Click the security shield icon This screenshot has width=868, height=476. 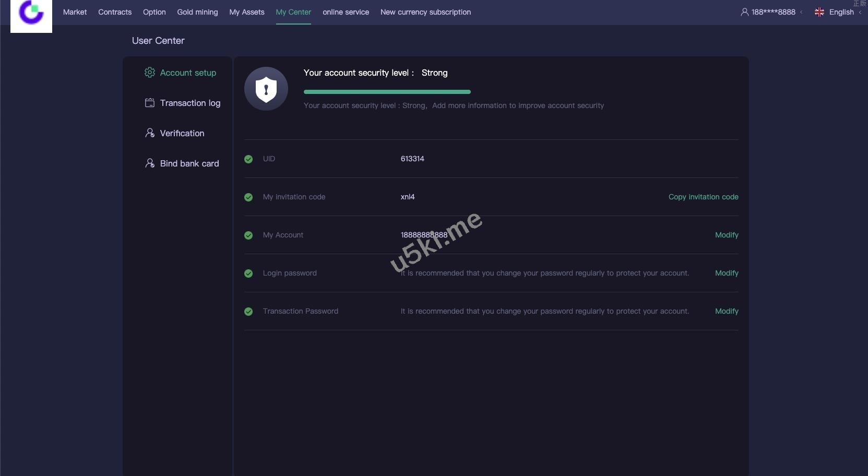[266, 89]
